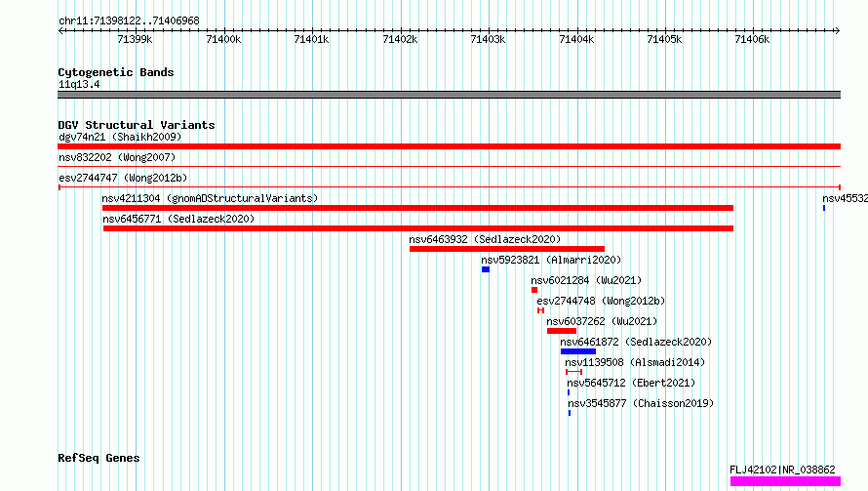Select the nsv1139508 (Alsmadi2014) variant marker
This screenshot has width=868, height=491.
[573, 372]
